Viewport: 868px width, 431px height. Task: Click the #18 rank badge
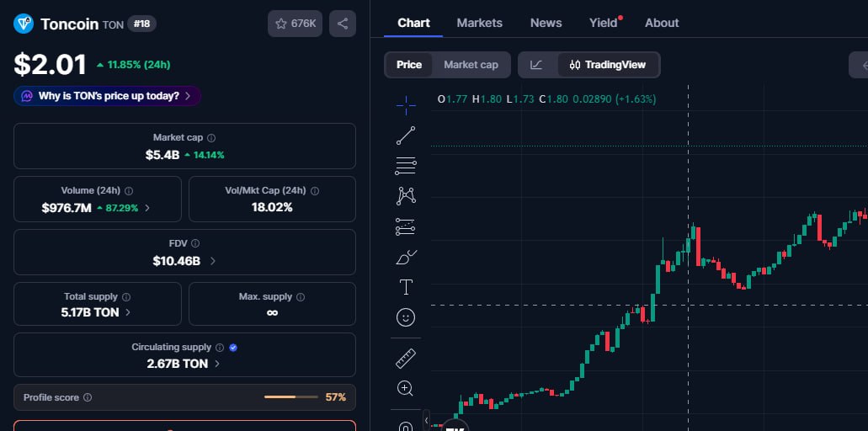click(x=142, y=24)
